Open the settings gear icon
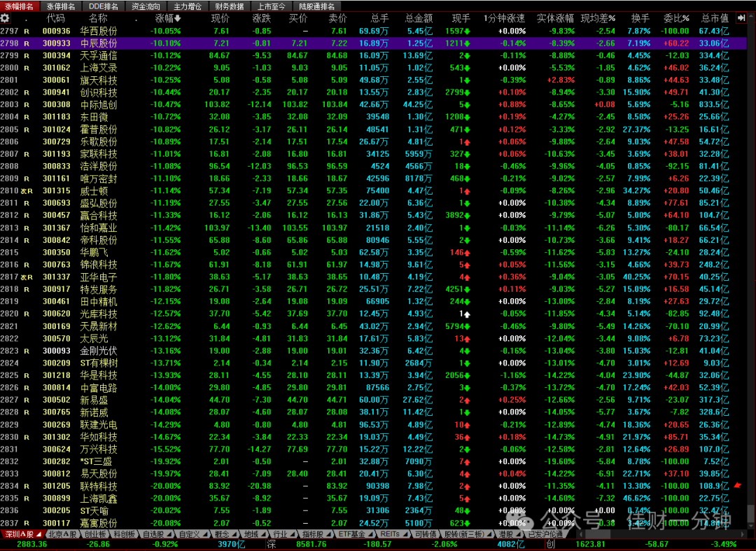Screen dimensions: 756x551 tap(5, 18)
